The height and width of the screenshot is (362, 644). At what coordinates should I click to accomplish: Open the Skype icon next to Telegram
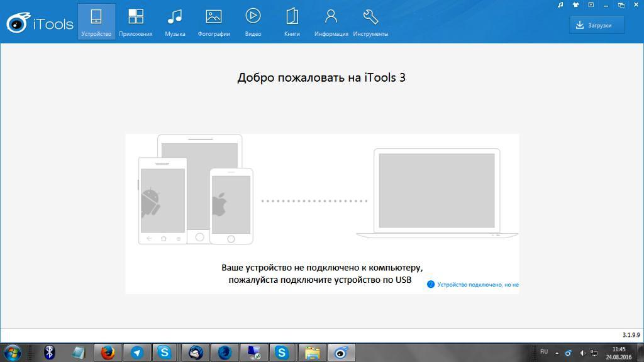click(164, 353)
